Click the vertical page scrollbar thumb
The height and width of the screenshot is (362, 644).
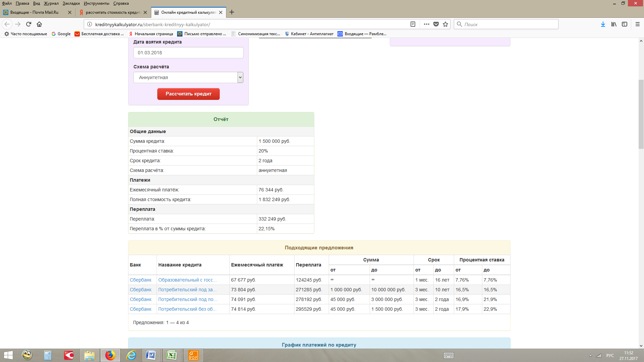[641, 114]
